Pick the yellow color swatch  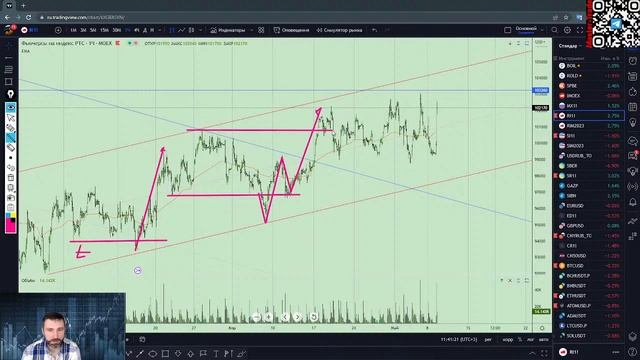click(x=13, y=215)
